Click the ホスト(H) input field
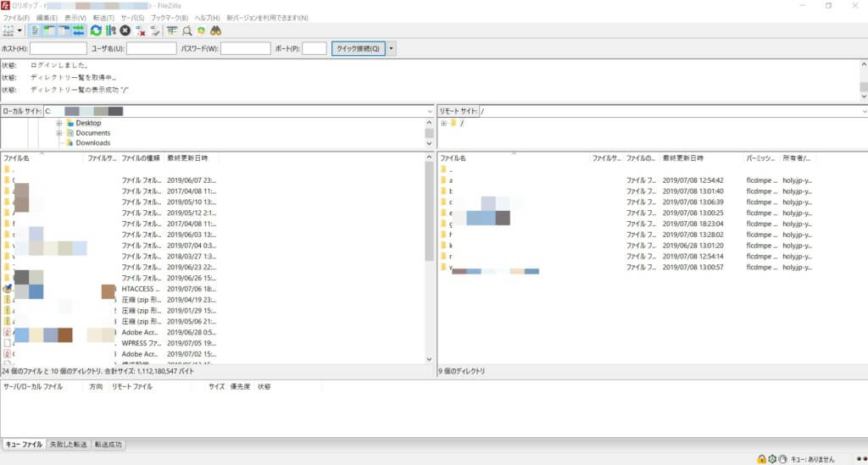This screenshot has width=868, height=465. point(58,48)
